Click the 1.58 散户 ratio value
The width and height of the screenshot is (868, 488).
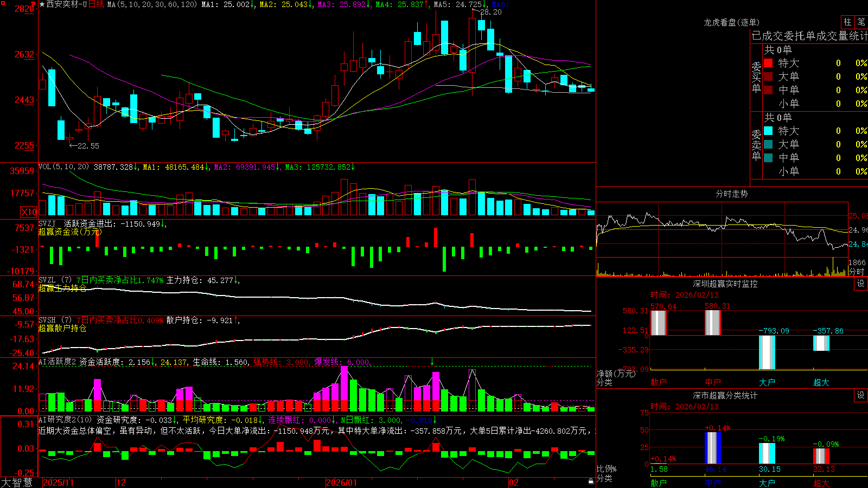[x=659, y=469]
